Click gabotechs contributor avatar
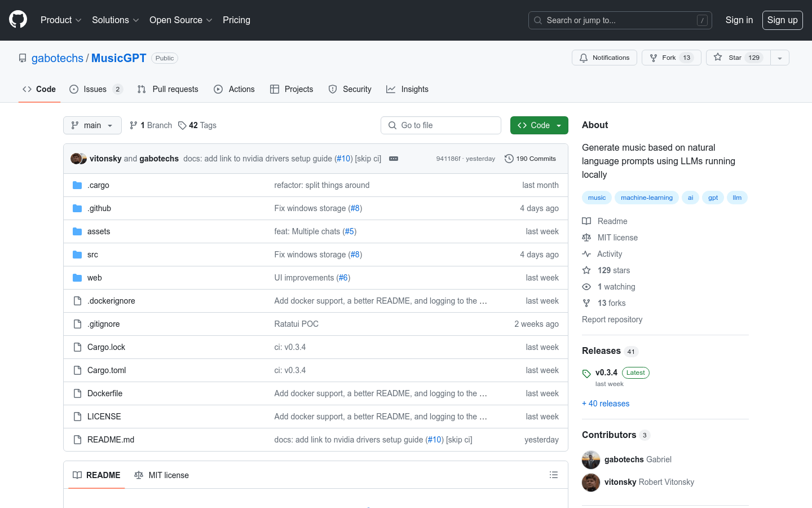Image resolution: width=812 pixels, height=508 pixels. [591, 460]
